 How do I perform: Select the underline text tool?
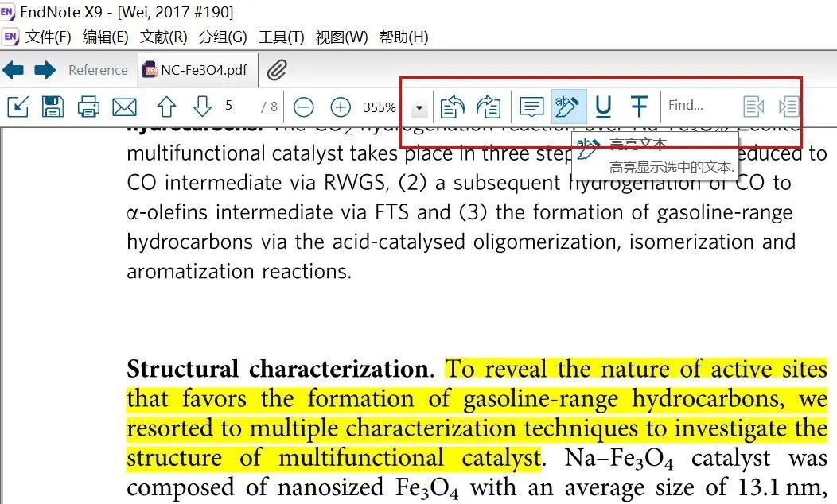tap(603, 107)
